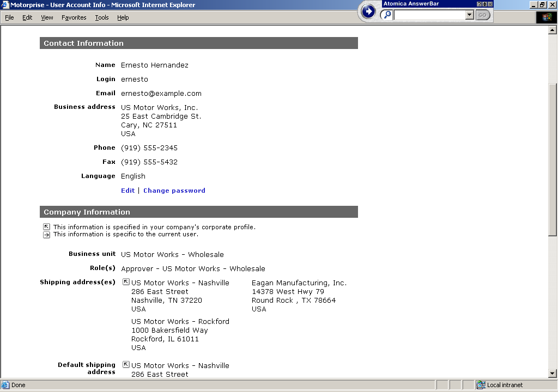Click the Contact Information header
The width and height of the screenshot is (558, 392).
(x=198, y=43)
